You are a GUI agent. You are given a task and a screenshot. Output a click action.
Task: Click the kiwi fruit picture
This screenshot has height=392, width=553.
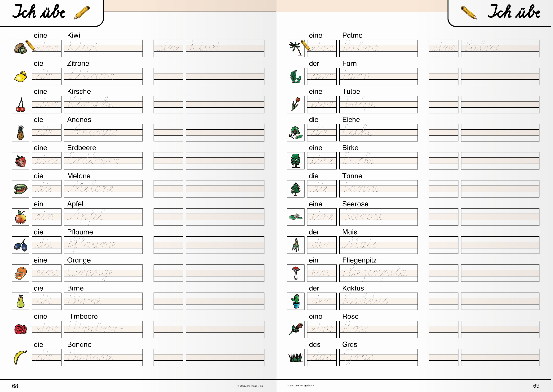point(20,48)
